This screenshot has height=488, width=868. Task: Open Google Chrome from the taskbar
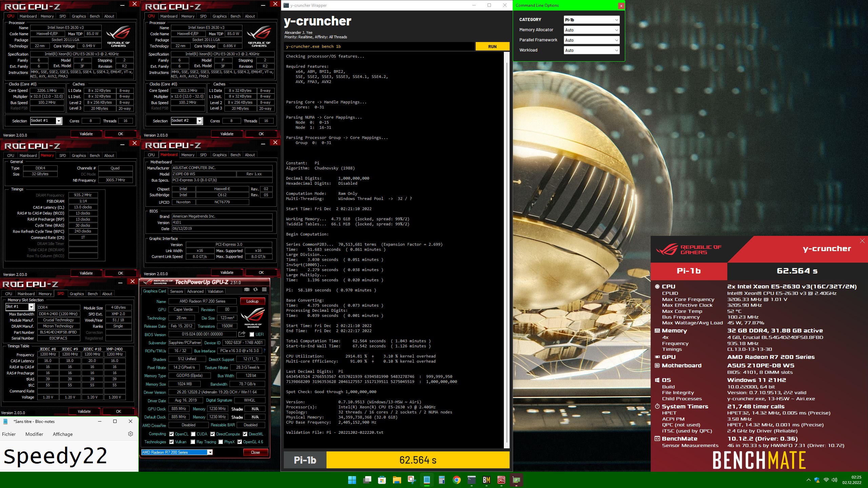coord(457,480)
